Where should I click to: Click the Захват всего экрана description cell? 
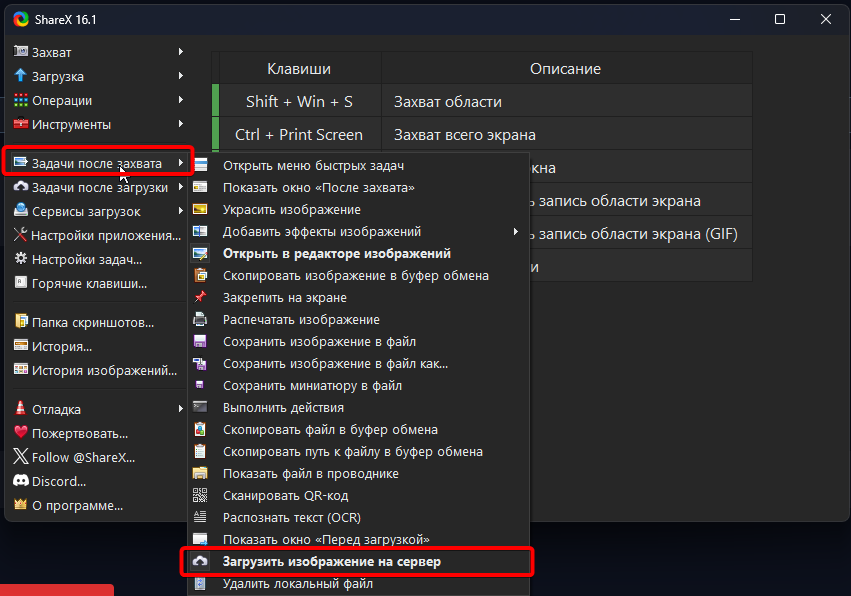click(x=567, y=134)
